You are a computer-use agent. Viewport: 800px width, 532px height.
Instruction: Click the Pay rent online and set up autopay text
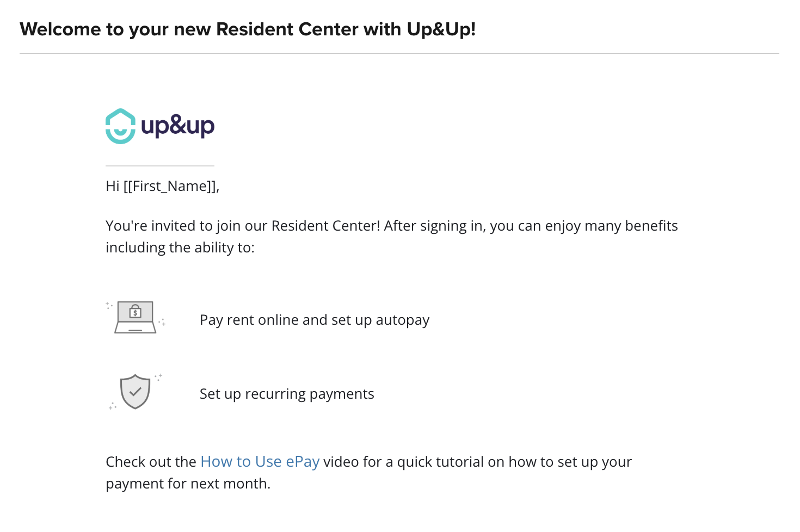pyautogui.click(x=315, y=320)
